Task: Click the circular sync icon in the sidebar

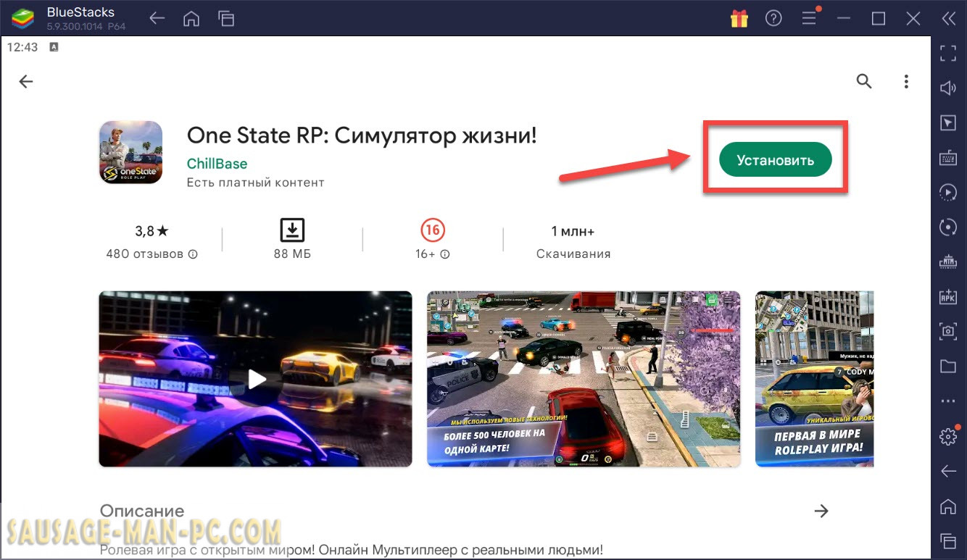Action: [x=947, y=227]
